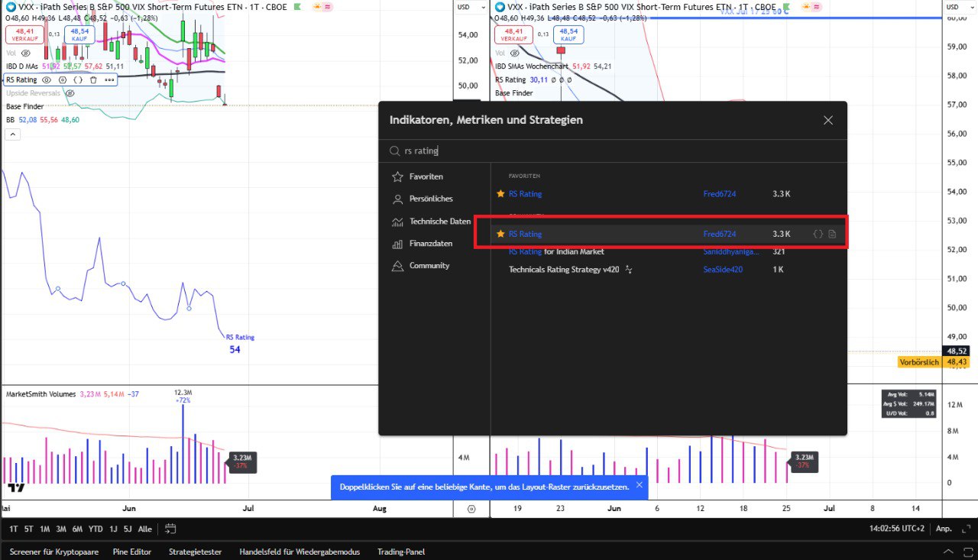Click the red VERKAUF sell button
Viewport: 978px width, 560px height.
coord(25,34)
